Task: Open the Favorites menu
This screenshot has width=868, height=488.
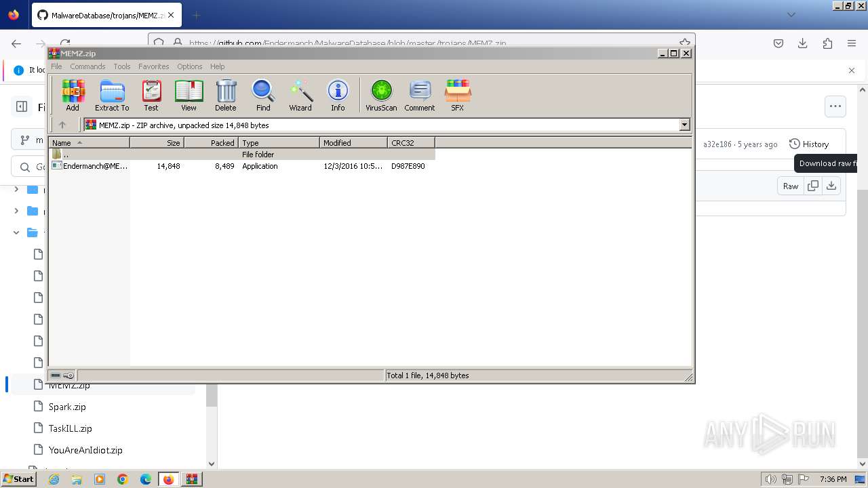Action: click(x=154, y=66)
